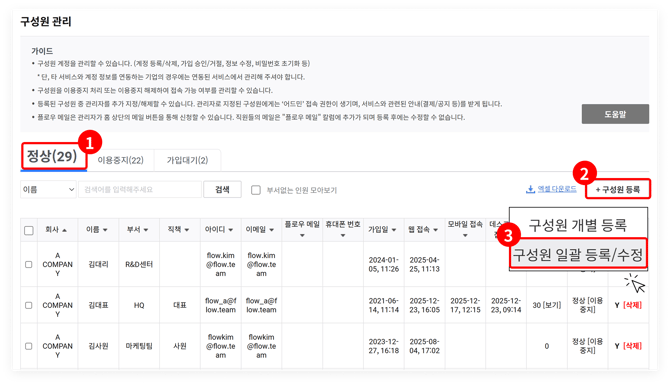This screenshot has height=385, width=670.
Task: Open the 이름 search filter dropdown
Action: 48,189
